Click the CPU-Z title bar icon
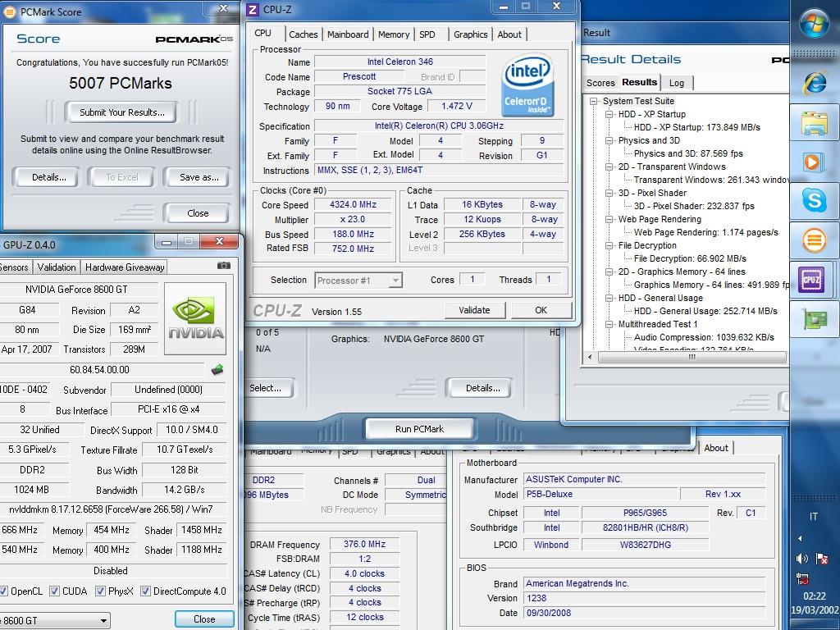This screenshot has height=630, width=840. tap(253, 10)
